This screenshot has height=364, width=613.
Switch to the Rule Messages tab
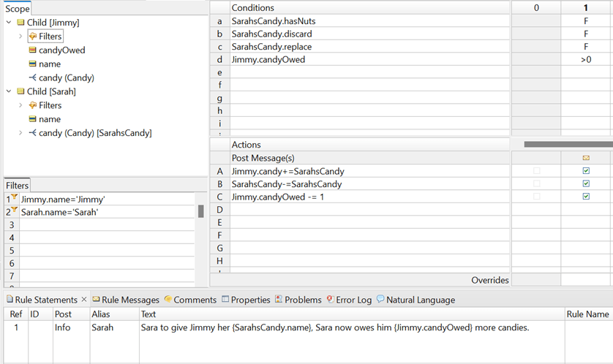(125, 300)
